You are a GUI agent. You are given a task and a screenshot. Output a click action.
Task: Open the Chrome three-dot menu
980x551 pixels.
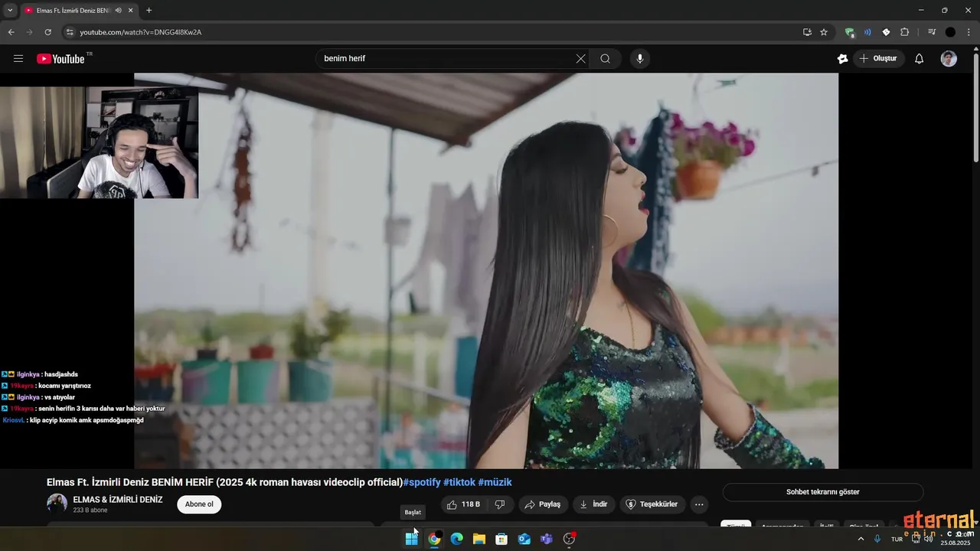click(969, 32)
